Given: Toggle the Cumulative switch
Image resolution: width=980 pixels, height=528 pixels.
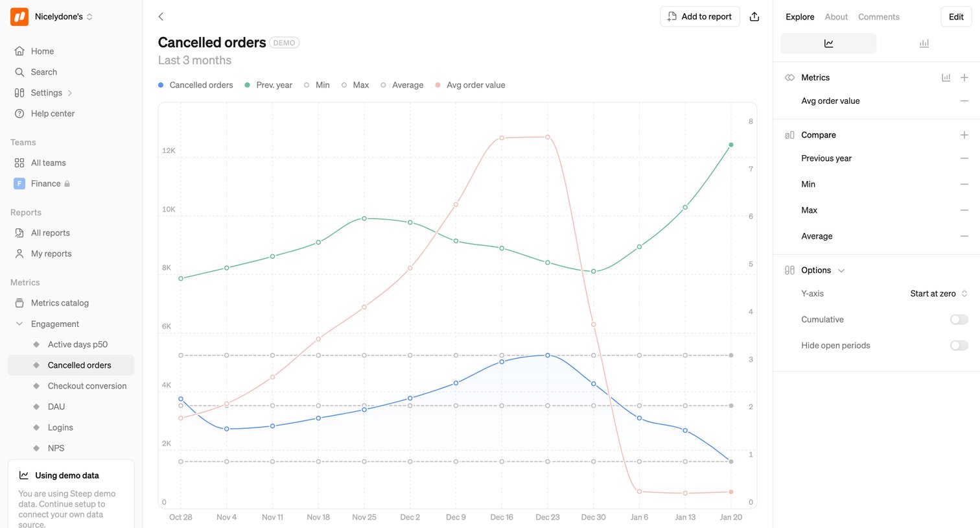Looking at the screenshot, I should point(959,320).
